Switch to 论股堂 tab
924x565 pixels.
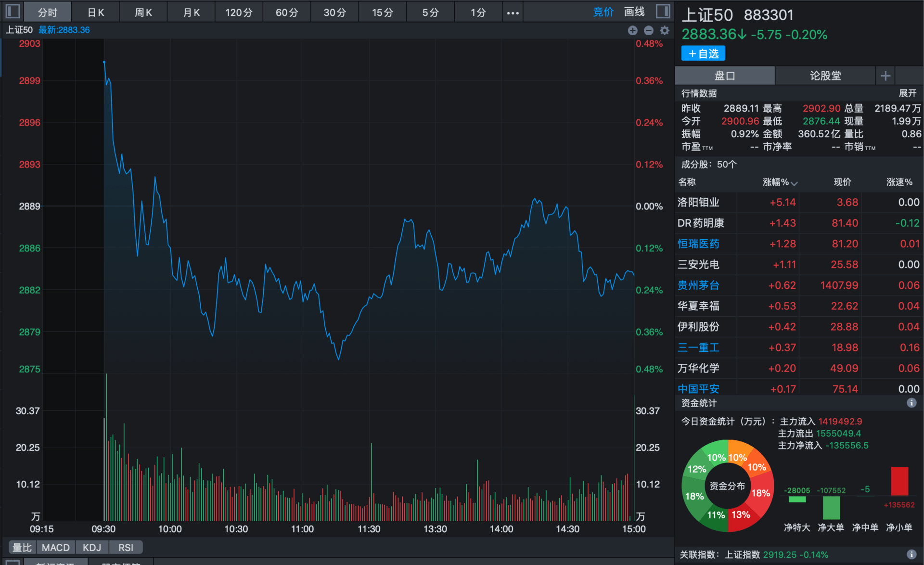point(825,76)
